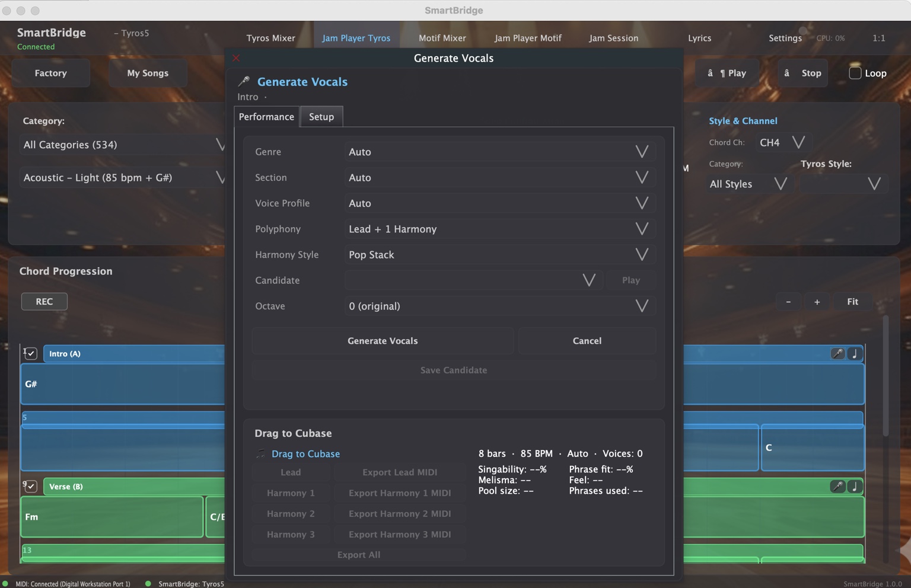Uncheck the Intro (A) section checkbox
The width and height of the screenshot is (911, 588).
click(x=31, y=354)
